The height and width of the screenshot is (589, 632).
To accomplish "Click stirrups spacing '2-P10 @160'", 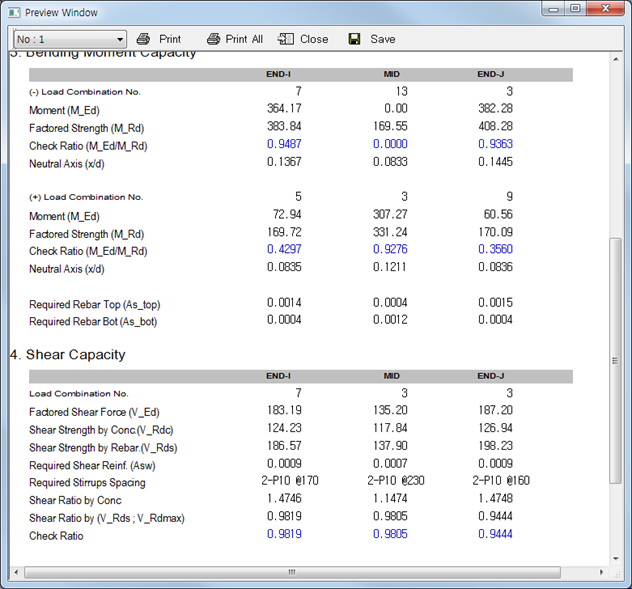I will pyautogui.click(x=501, y=481).
